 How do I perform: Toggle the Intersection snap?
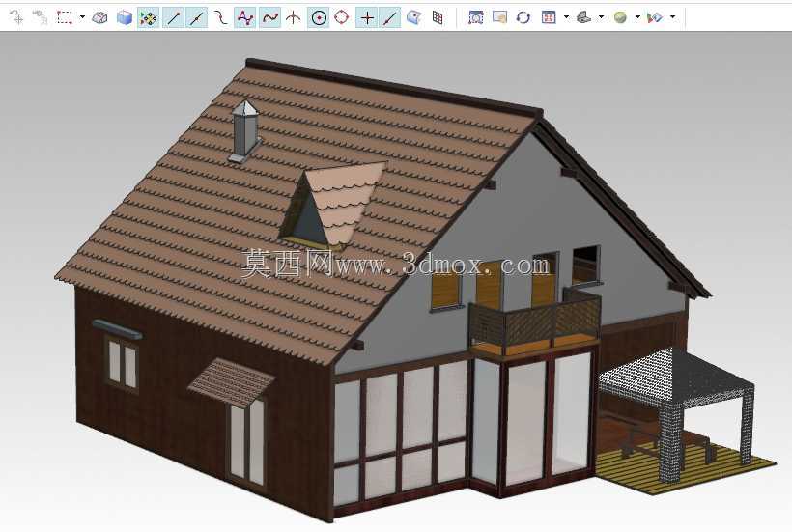pos(293,18)
